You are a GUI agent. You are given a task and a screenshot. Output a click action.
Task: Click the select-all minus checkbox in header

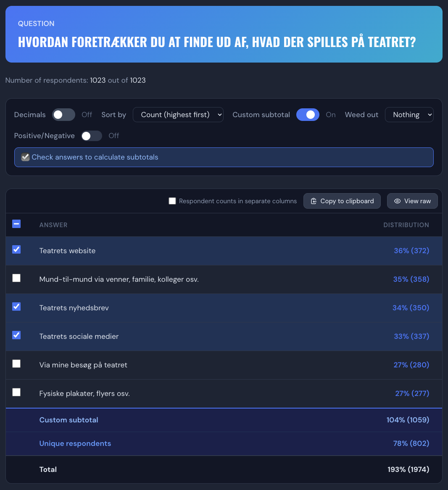click(x=16, y=224)
